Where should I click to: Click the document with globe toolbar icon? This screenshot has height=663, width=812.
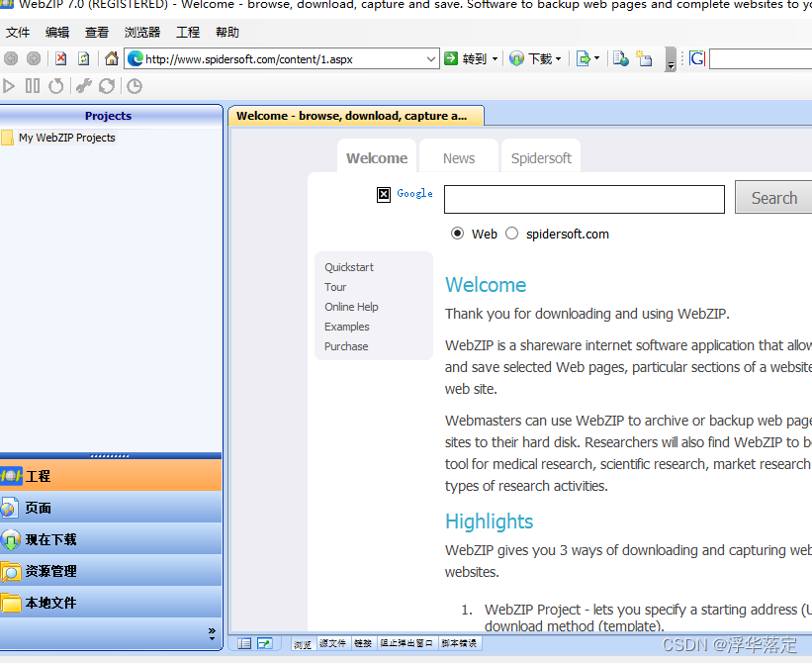pos(620,58)
